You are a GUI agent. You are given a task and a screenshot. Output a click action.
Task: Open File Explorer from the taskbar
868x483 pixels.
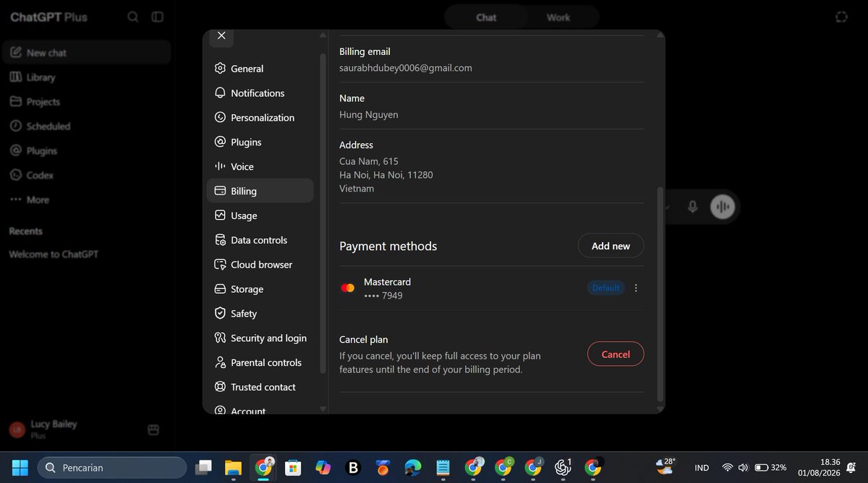point(232,468)
